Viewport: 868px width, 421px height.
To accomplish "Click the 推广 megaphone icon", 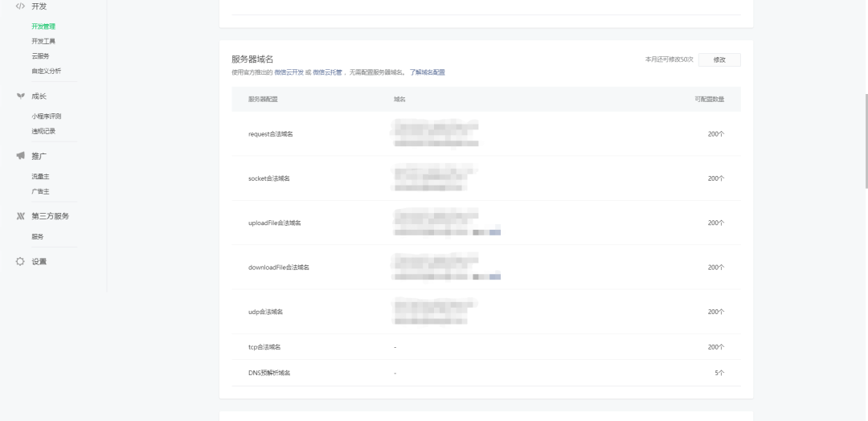I will click(20, 156).
